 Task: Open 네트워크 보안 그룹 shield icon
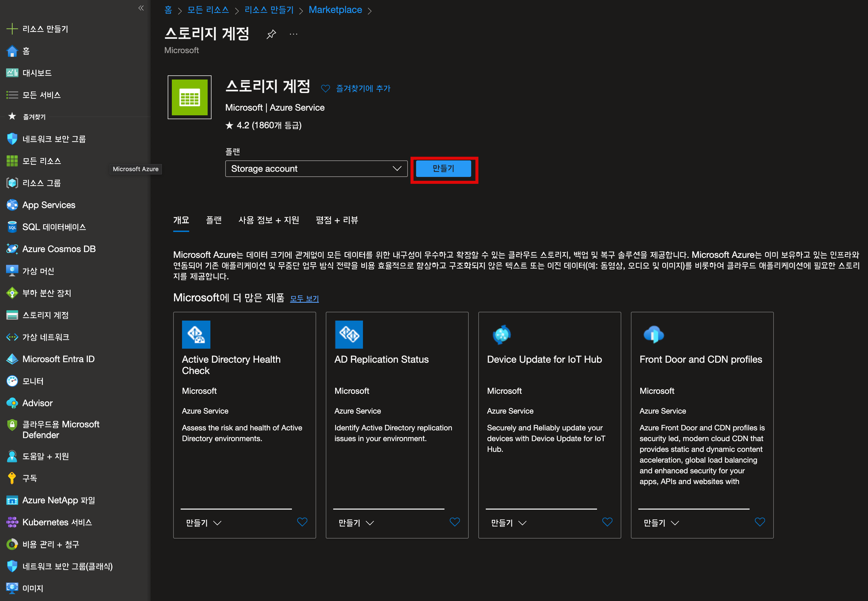tap(12, 139)
